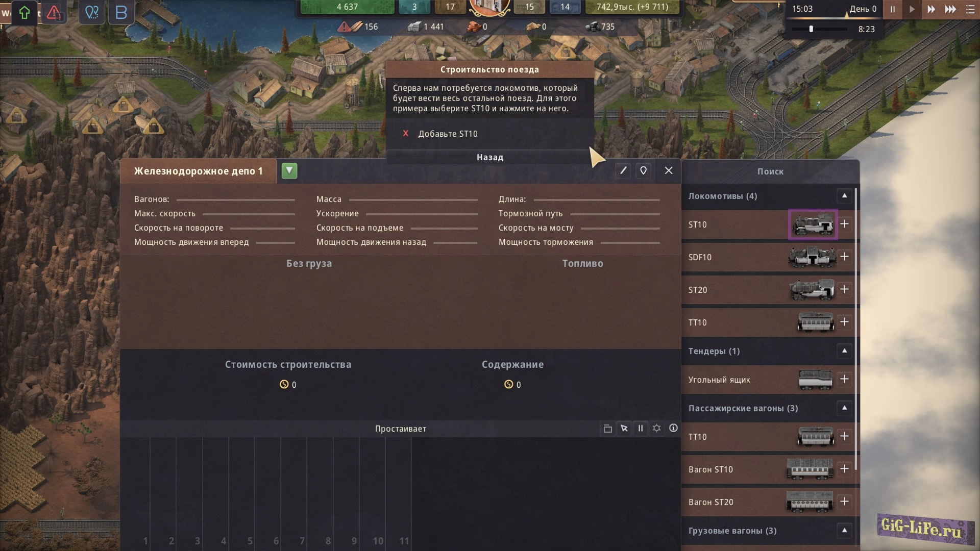Pause the game speed control
The image size is (980, 551).
[x=893, y=9]
